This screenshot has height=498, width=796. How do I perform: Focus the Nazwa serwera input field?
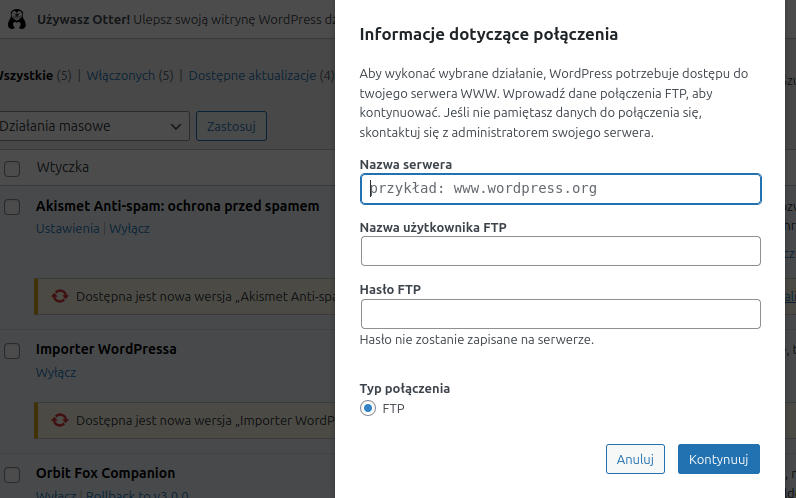click(x=560, y=189)
